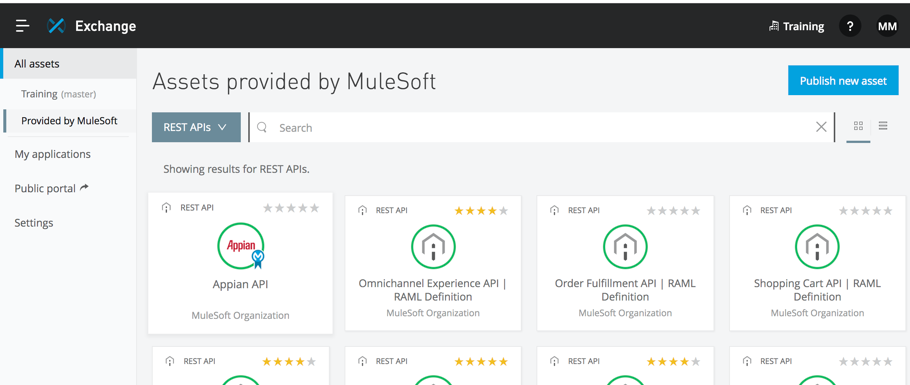910x385 pixels.
Task: Switch to list view layout
Action: click(x=883, y=125)
